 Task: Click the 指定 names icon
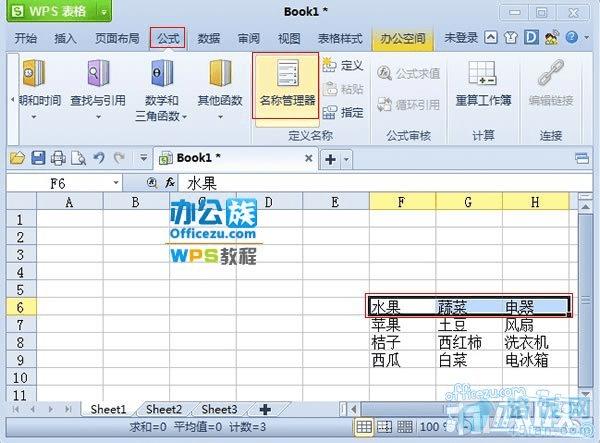(x=329, y=112)
